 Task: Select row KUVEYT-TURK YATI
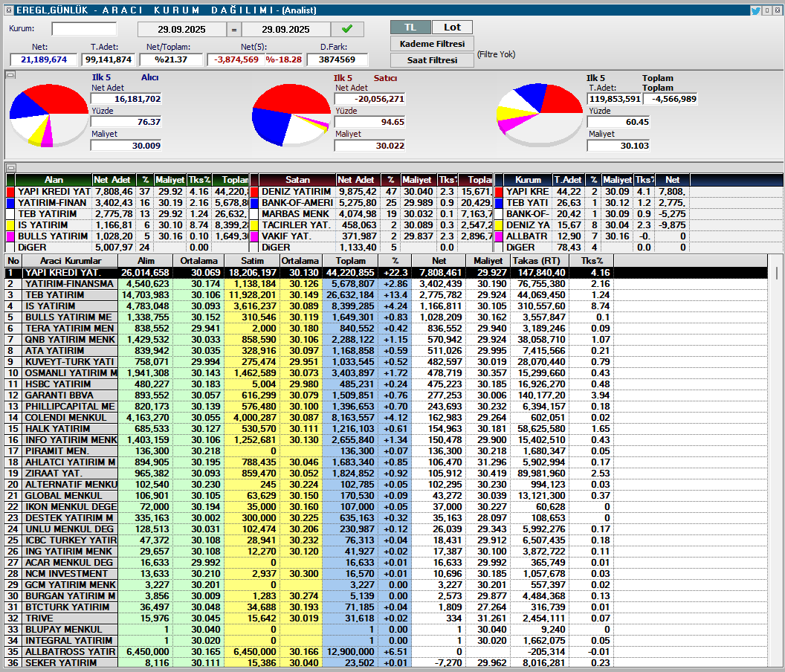click(386, 362)
